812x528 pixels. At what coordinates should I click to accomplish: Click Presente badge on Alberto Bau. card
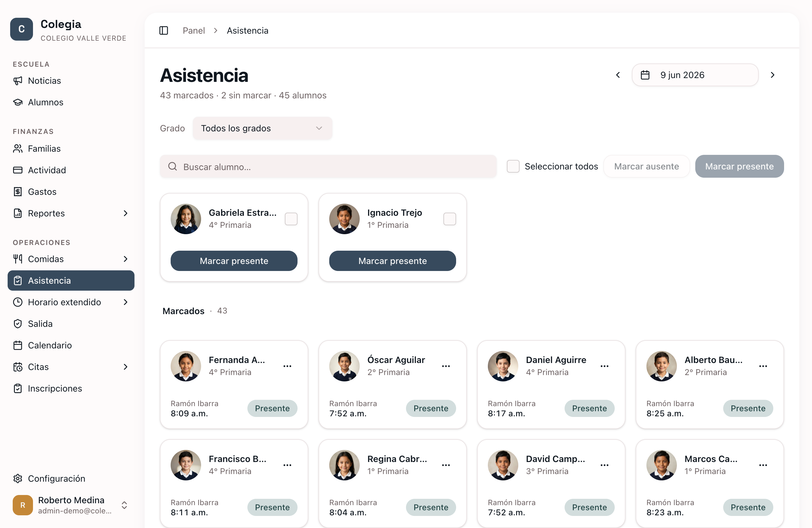[x=748, y=408]
